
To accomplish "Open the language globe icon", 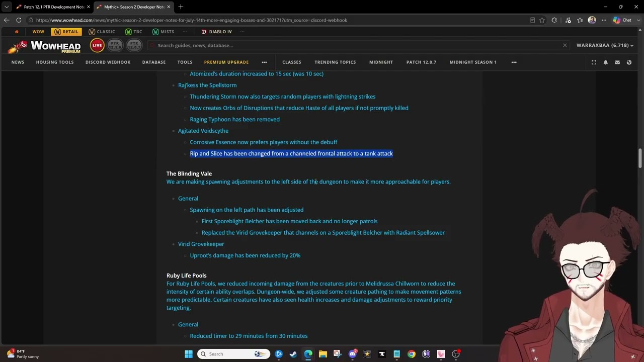I will [629, 62].
